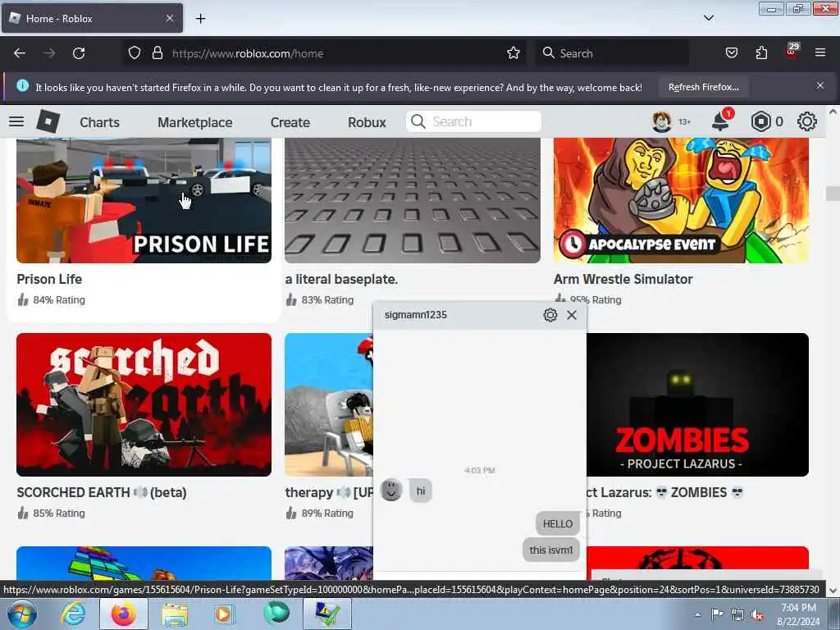Focus the Firefox search box

pyautogui.click(x=612, y=53)
